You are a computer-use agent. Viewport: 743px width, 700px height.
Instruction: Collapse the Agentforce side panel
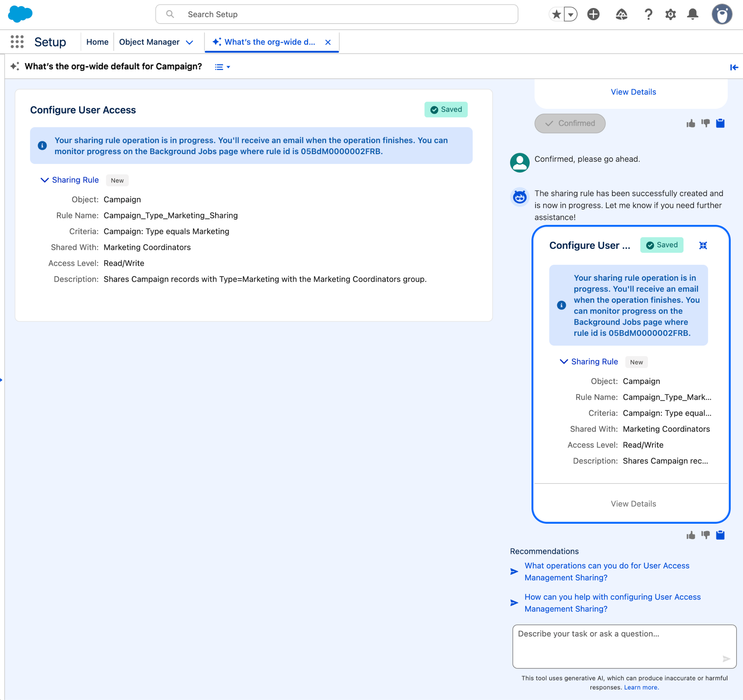(x=733, y=67)
